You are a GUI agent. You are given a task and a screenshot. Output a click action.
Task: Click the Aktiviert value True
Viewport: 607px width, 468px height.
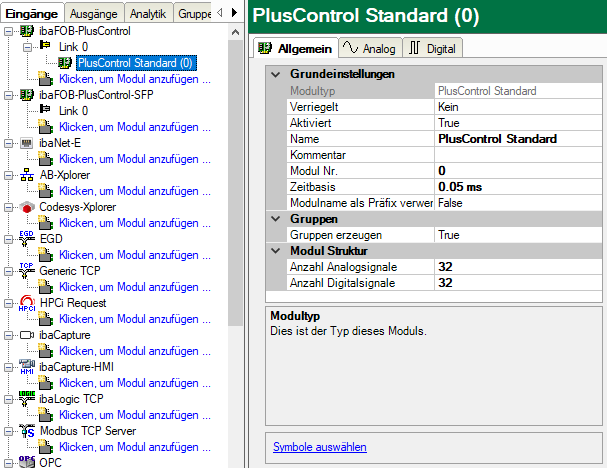[518, 123]
